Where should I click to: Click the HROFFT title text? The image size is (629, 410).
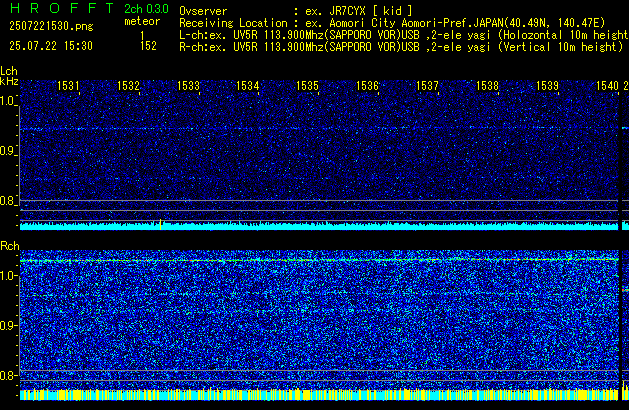[x=62, y=8]
